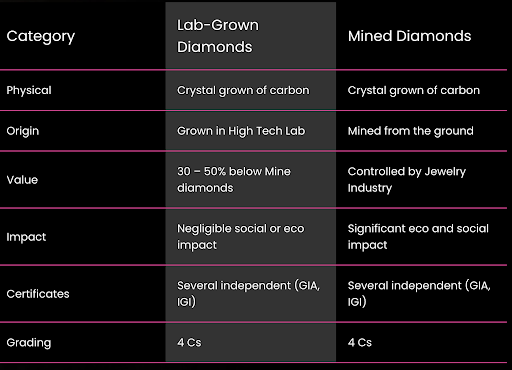
Task: Select the Value row label
Action: pos(22,180)
